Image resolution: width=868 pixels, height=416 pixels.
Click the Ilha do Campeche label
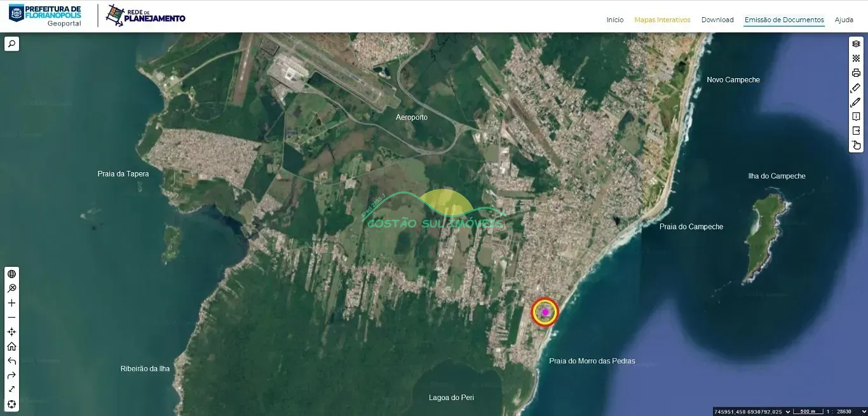[776, 176]
